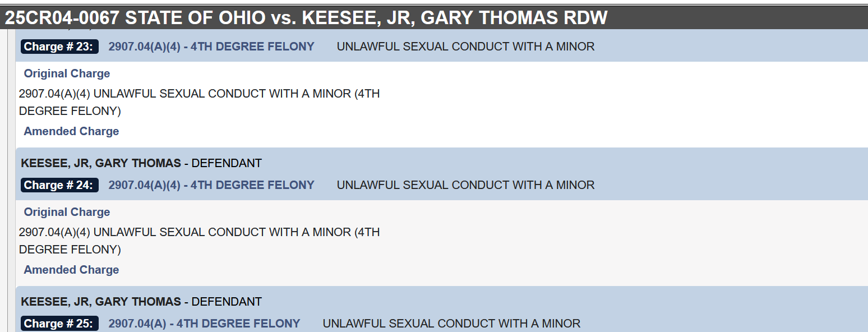Click Charge 23 description UNLAWFUL SEXUAL CONDUCT text

click(465, 47)
